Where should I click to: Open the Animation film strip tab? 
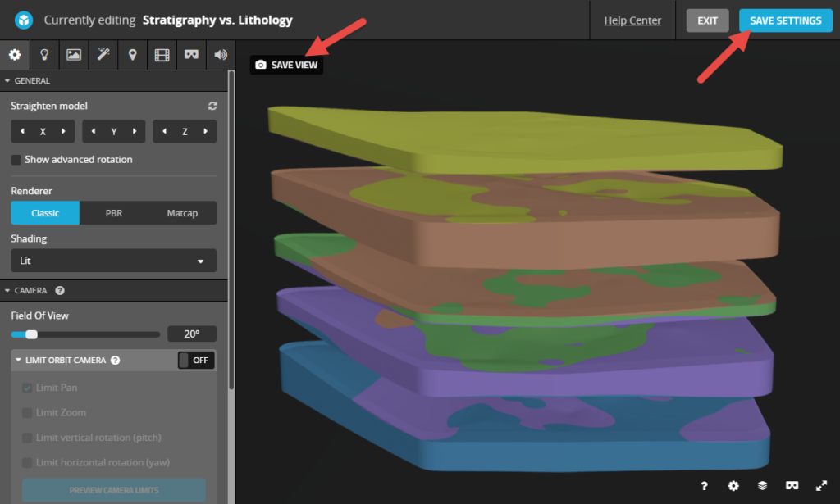tap(162, 55)
